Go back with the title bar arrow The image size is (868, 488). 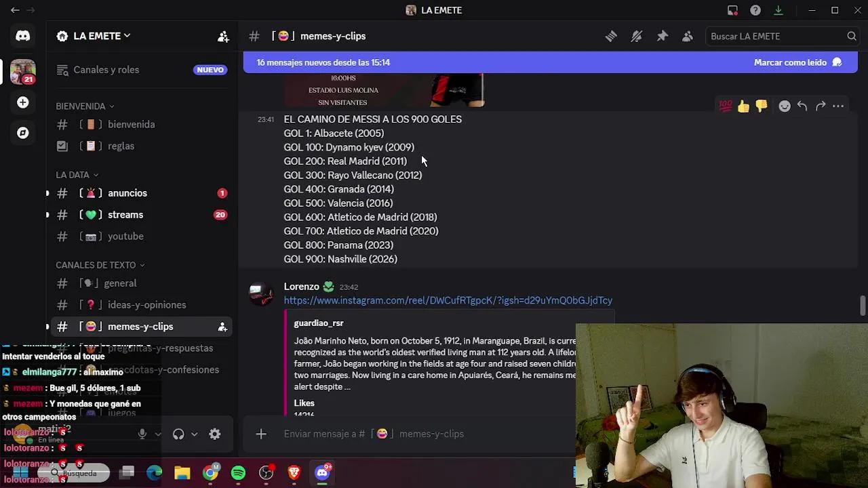click(x=15, y=10)
